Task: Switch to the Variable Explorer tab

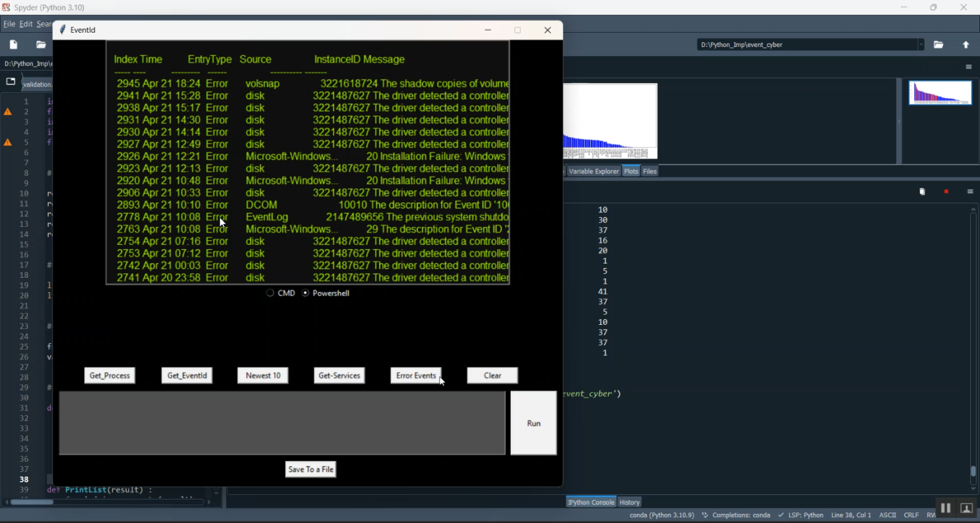Action: pos(593,171)
